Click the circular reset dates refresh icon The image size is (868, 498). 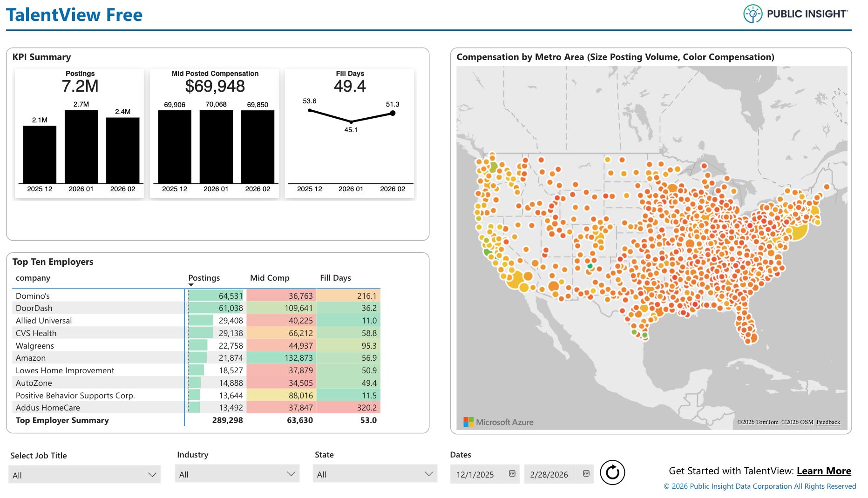tap(612, 473)
